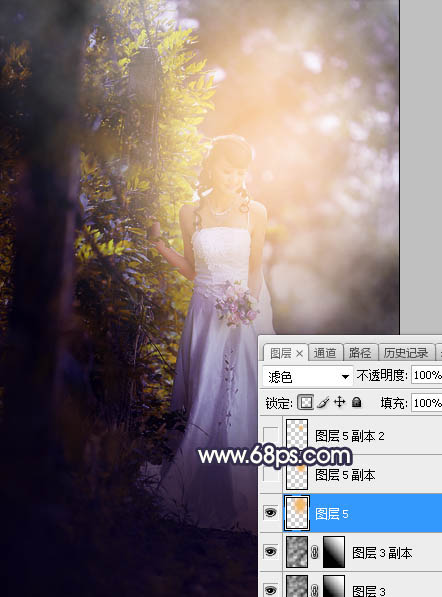Select 图层 3 副本 layer thumbnail

(x=297, y=552)
